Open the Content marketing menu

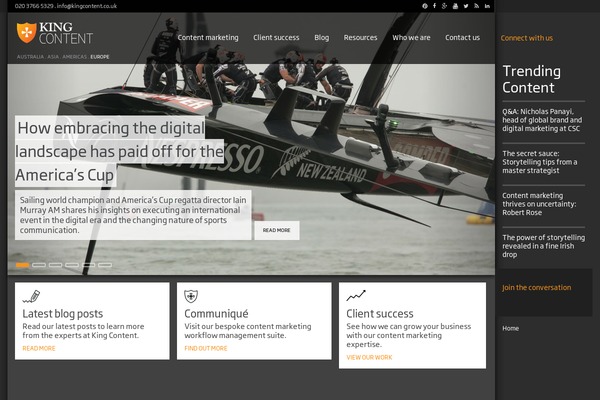[x=208, y=38]
